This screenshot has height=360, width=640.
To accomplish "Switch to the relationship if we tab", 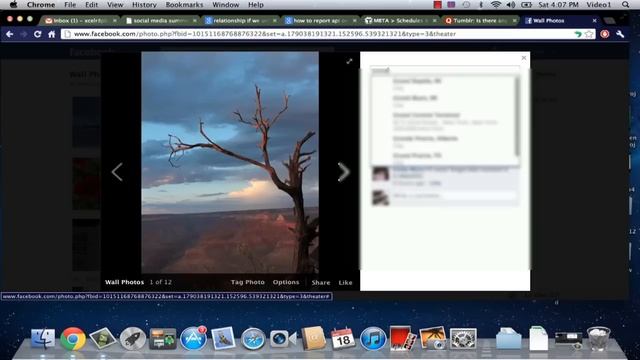I will click(240, 20).
